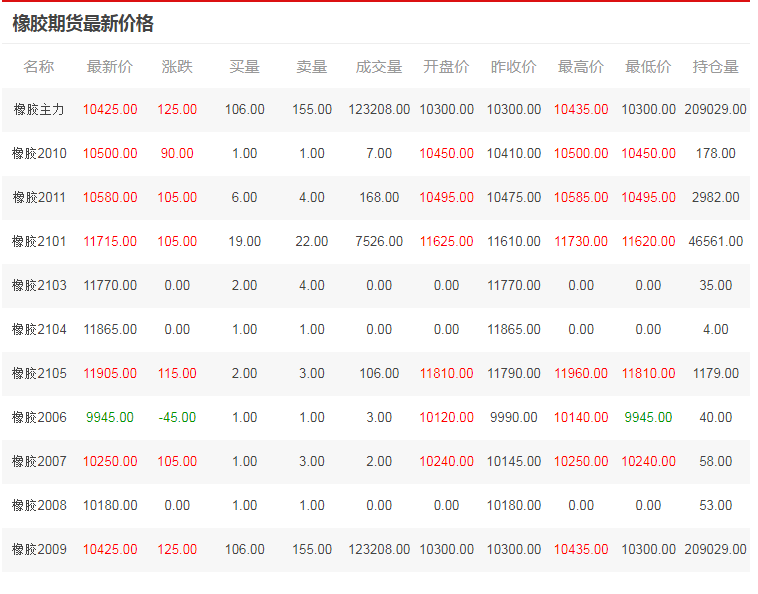Open the 橡胶2006 contract name

point(39,417)
